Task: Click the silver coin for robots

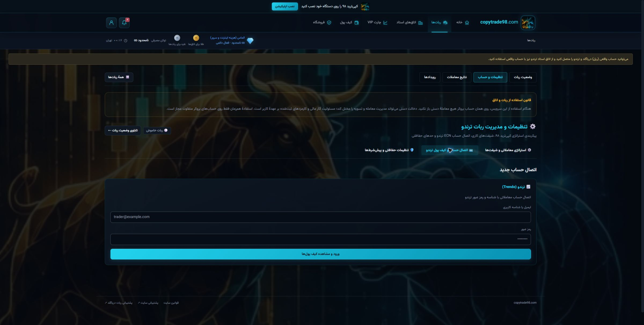Action: (177, 38)
